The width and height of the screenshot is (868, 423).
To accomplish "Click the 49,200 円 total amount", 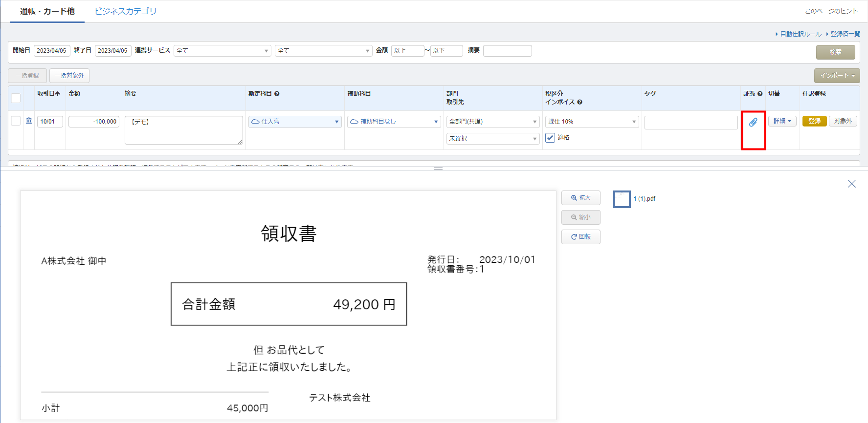I will (x=364, y=305).
